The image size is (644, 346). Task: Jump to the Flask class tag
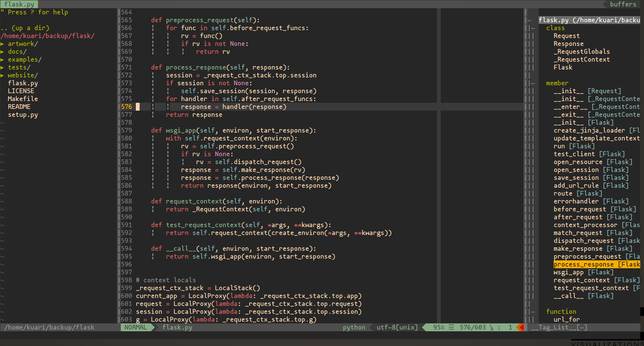pyautogui.click(x=563, y=67)
